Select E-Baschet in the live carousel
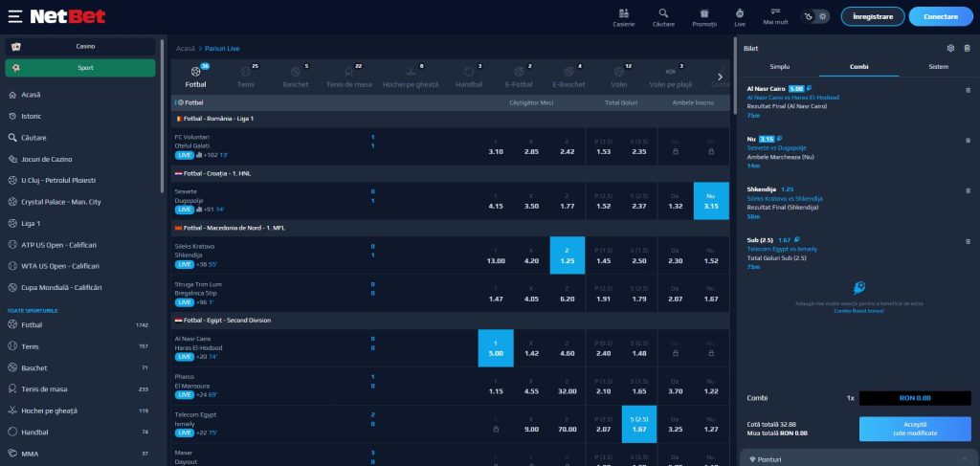This screenshot has height=466, width=980. (x=568, y=77)
